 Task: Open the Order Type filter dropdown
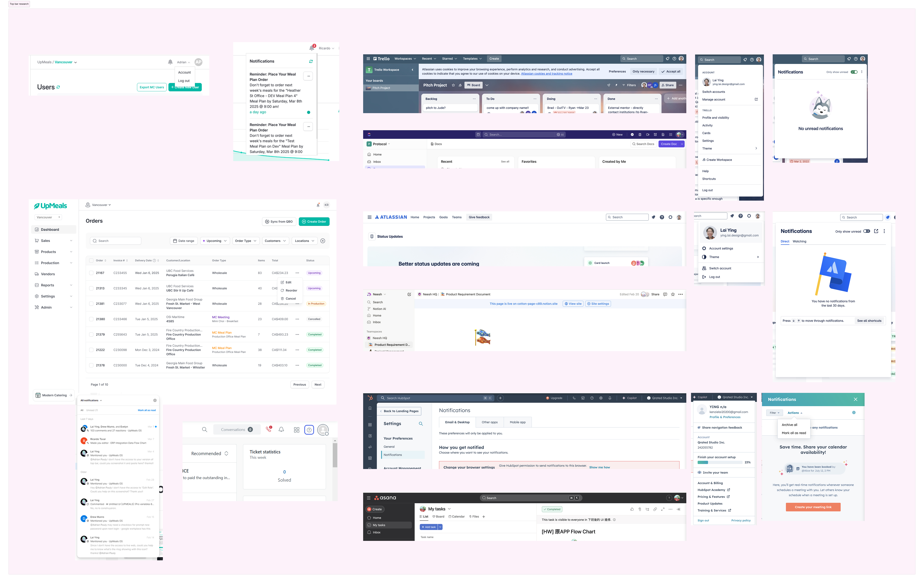click(x=246, y=241)
